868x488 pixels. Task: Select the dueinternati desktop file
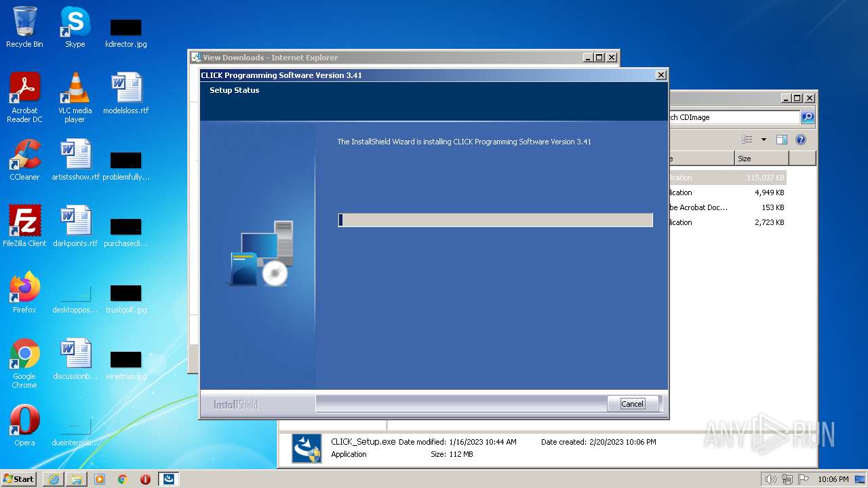[x=75, y=432]
